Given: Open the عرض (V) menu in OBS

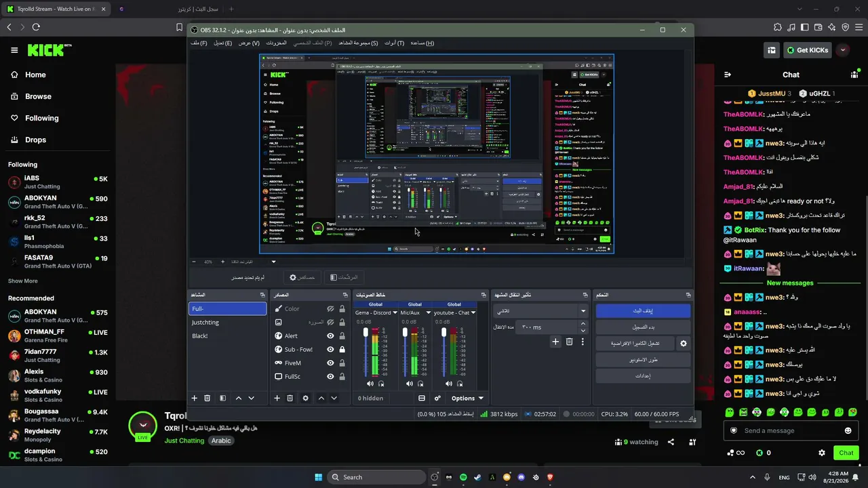Looking at the screenshot, I should 249,43.
